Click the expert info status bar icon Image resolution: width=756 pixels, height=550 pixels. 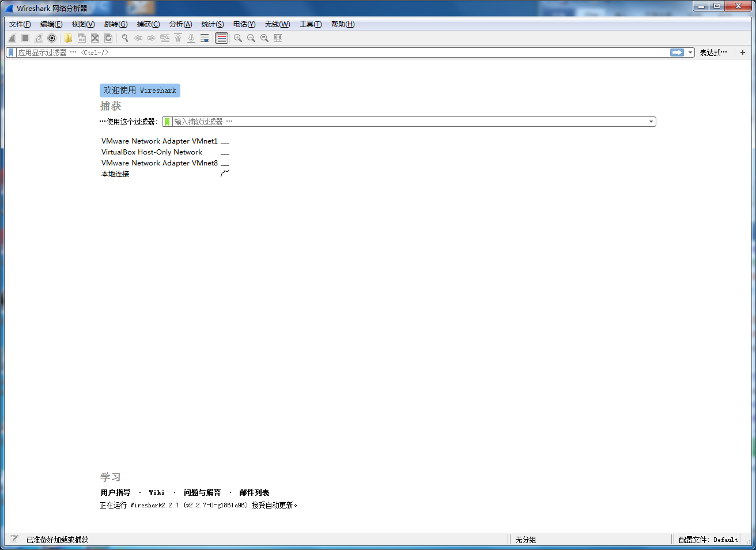[x=14, y=539]
